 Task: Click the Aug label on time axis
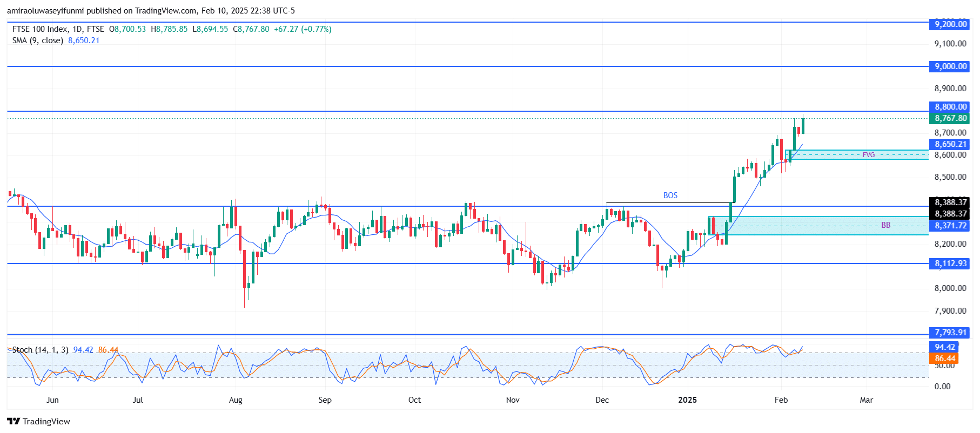point(236,400)
